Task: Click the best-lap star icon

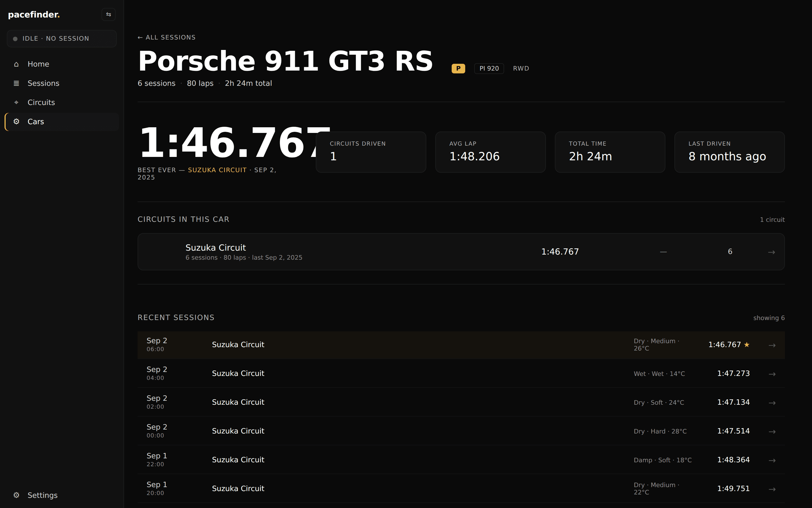Action: (x=747, y=345)
